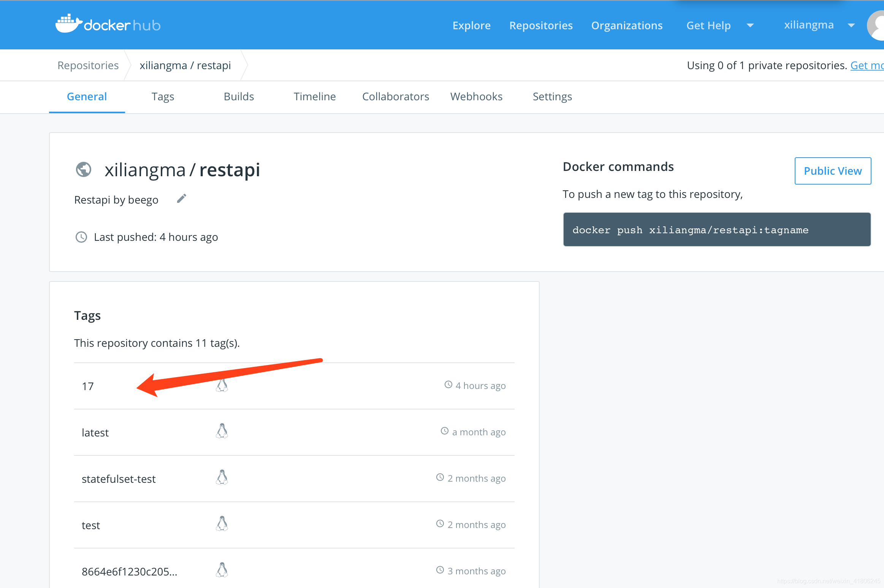Screen dimensions: 884x588
Task: Select the Tags tab
Action: [x=162, y=96]
